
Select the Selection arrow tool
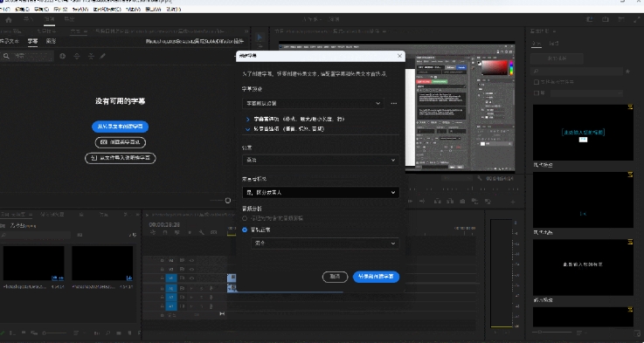tap(260, 38)
